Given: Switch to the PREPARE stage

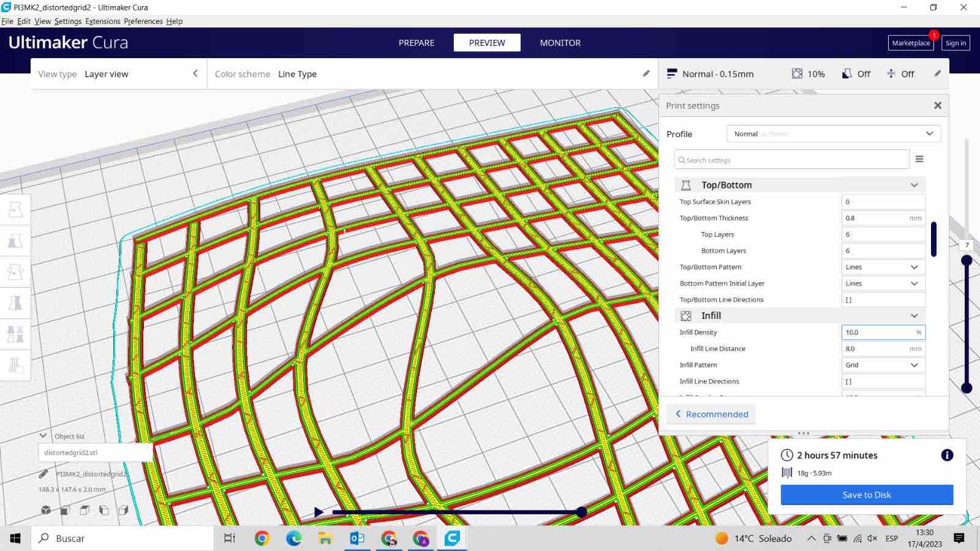Looking at the screenshot, I should [417, 43].
